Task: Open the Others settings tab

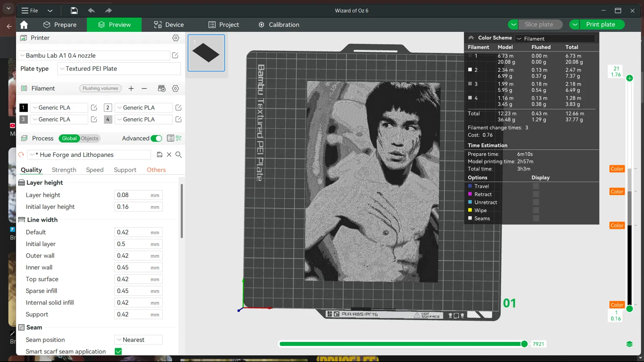Action: click(156, 170)
